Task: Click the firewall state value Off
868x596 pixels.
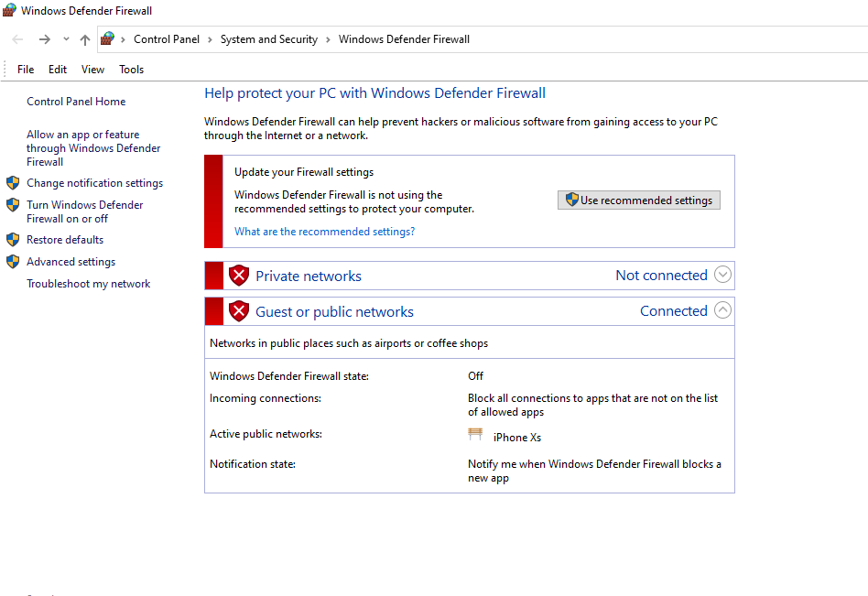Action: tap(475, 375)
